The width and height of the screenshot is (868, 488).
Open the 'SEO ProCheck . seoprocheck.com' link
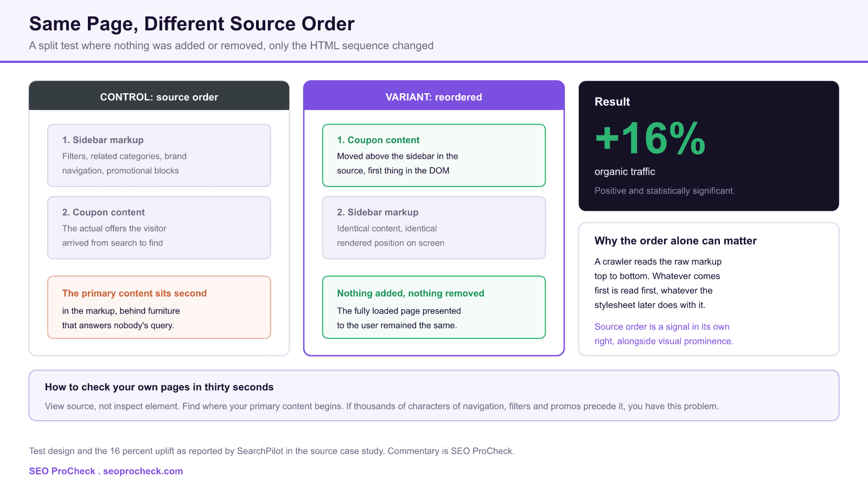106,471
